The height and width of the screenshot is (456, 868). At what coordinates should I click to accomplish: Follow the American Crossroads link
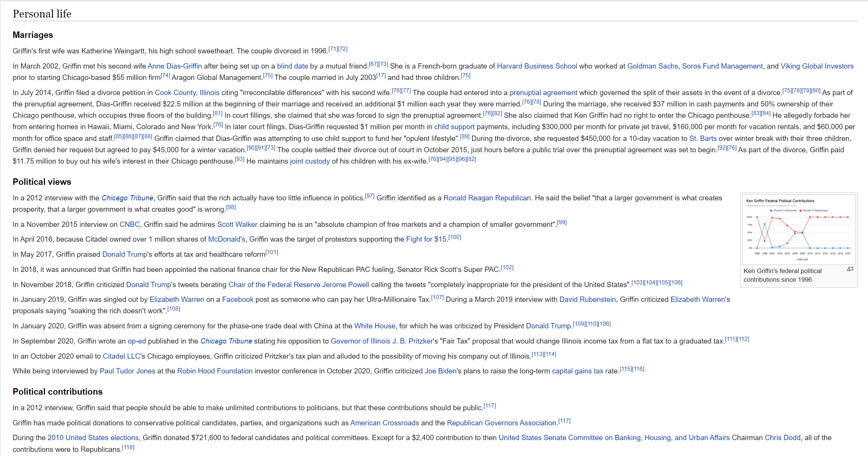click(x=385, y=423)
